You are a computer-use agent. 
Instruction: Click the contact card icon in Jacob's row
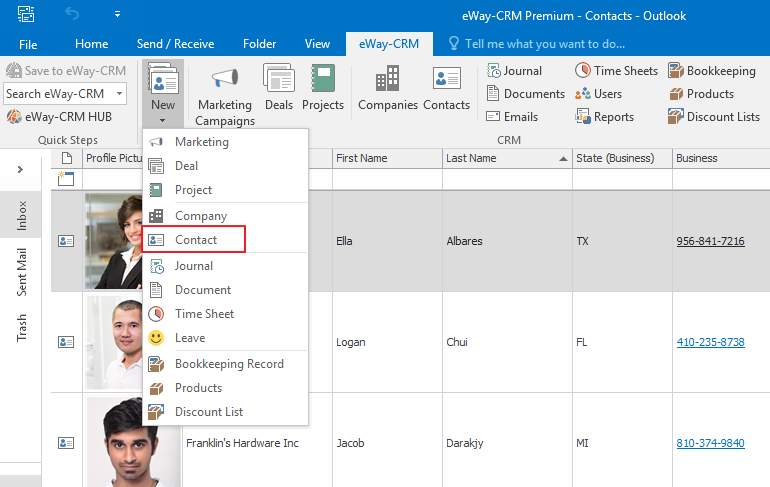tap(66, 443)
